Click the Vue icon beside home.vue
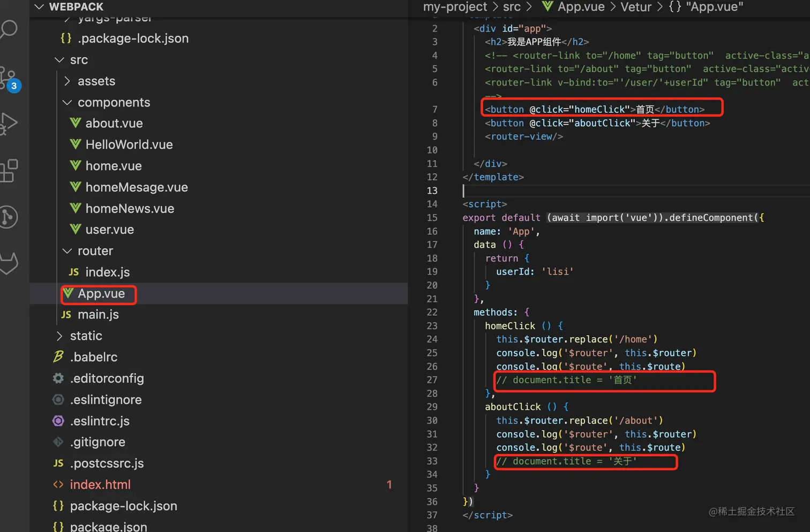 (x=76, y=166)
